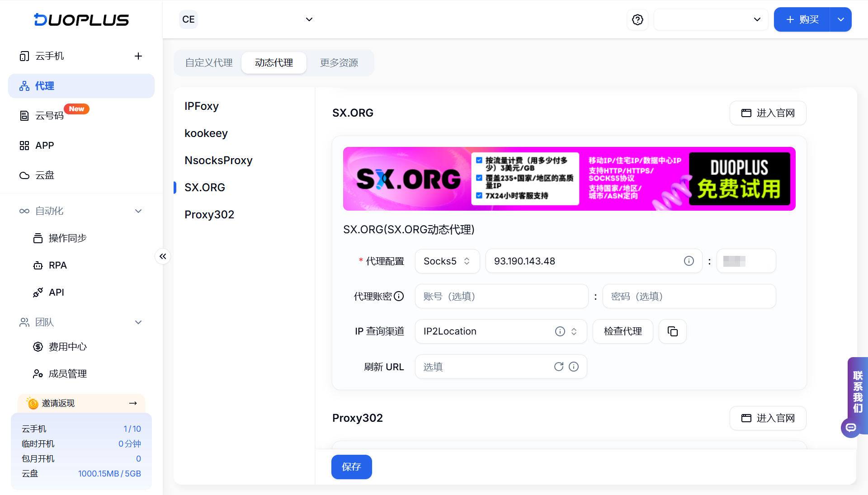The image size is (868, 495).
Task: Collapse the 团队 group
Action: click(x=138, y=322)
